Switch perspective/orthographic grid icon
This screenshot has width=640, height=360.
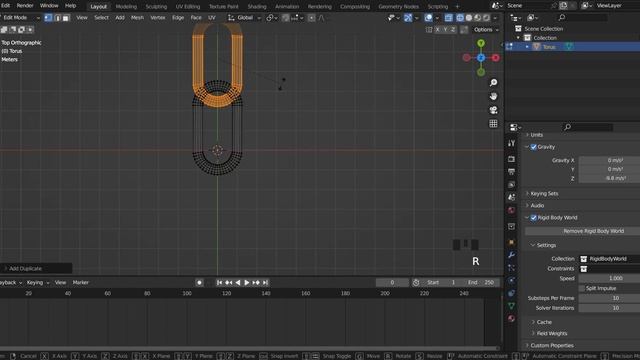493,124
